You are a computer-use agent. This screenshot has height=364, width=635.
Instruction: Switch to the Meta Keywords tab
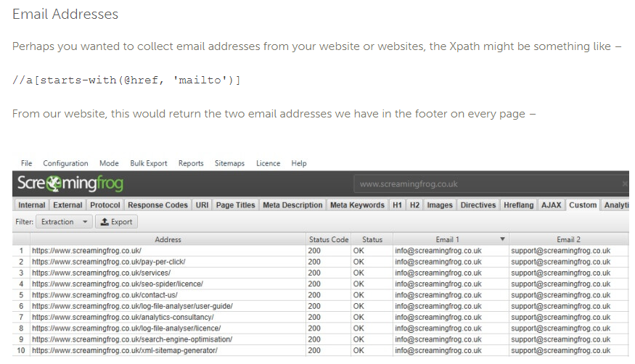click(x=357, y=205)
